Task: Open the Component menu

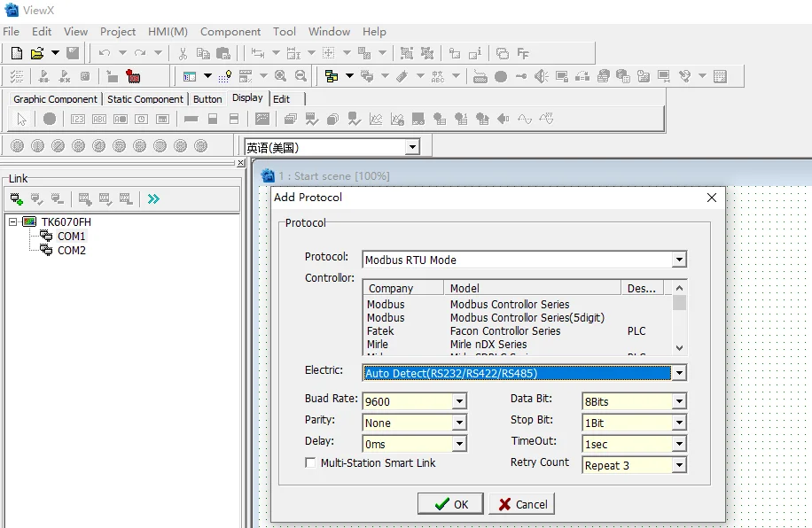Action: (x=230, y=31)
